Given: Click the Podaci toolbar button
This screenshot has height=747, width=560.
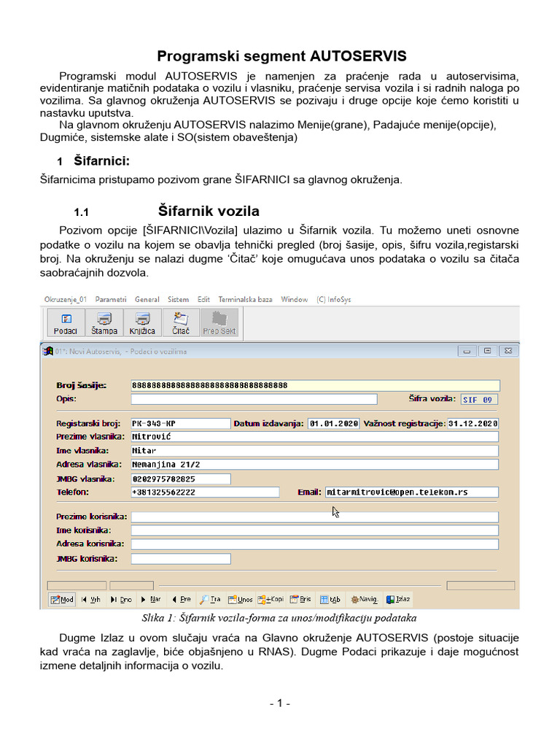Looking at the screenshot, I should pyautogui.click(x=66, y=323).
